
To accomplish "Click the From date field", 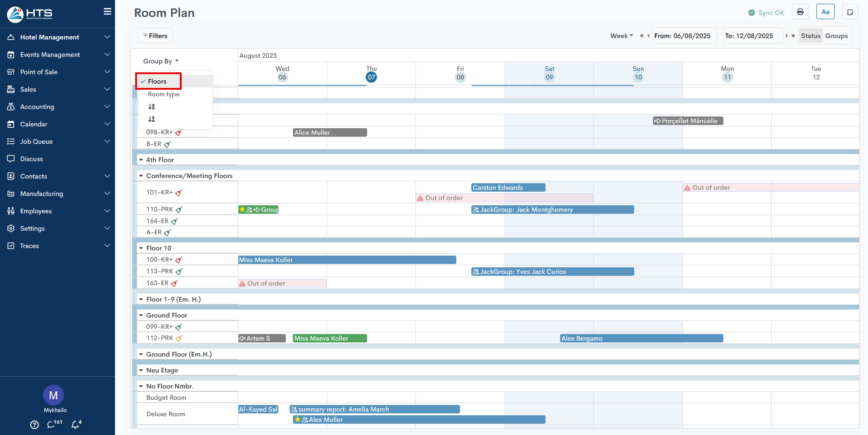I will tap(684, 36).
